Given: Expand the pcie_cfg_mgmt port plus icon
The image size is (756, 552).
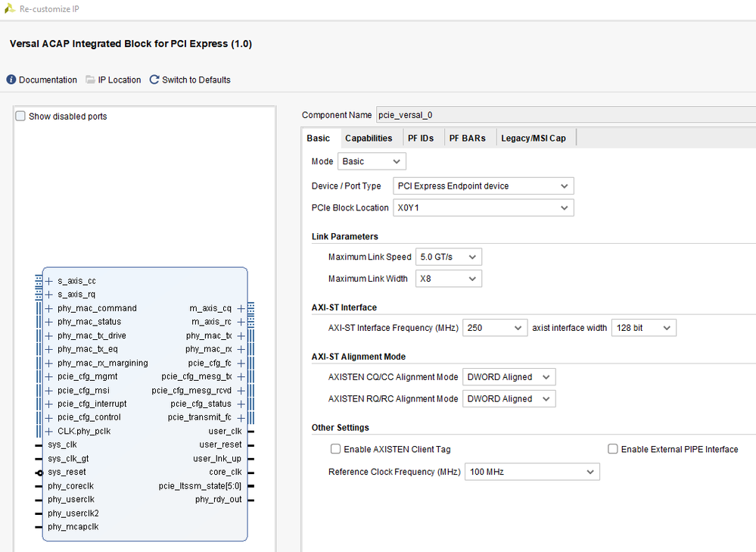Looking at the screenshot, I should [49, 376].
